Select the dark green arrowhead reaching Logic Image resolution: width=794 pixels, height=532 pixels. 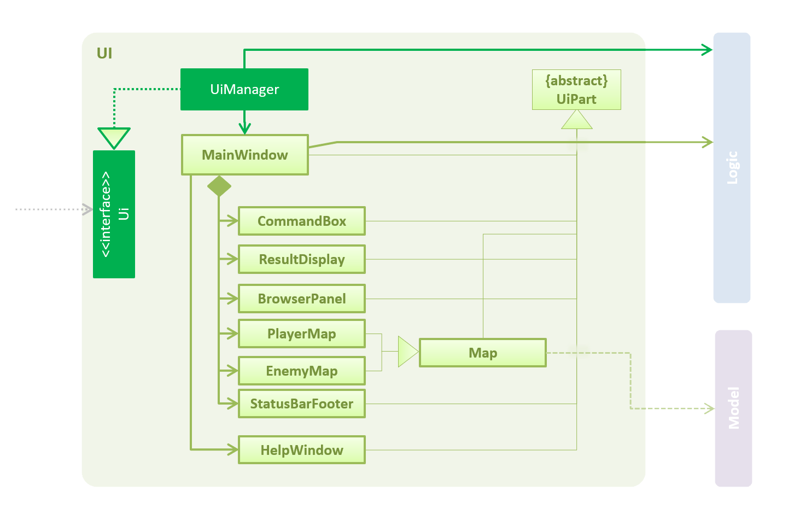(x=707, y=50)
